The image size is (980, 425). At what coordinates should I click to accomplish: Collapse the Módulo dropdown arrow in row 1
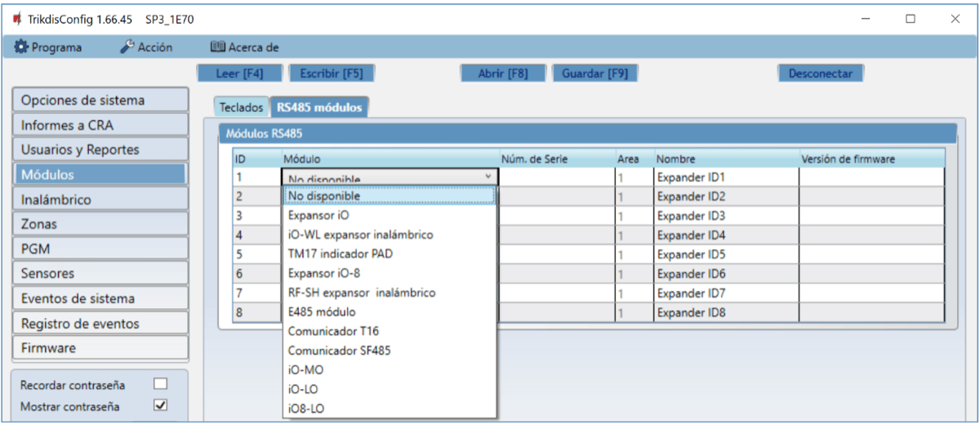click(488, 177)
